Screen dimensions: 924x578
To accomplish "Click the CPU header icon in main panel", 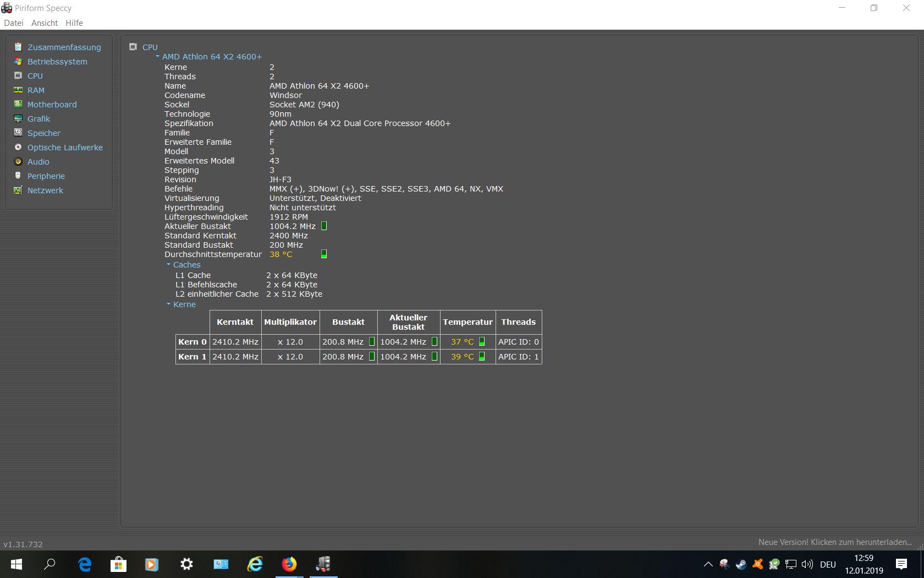I will (133, 47).
